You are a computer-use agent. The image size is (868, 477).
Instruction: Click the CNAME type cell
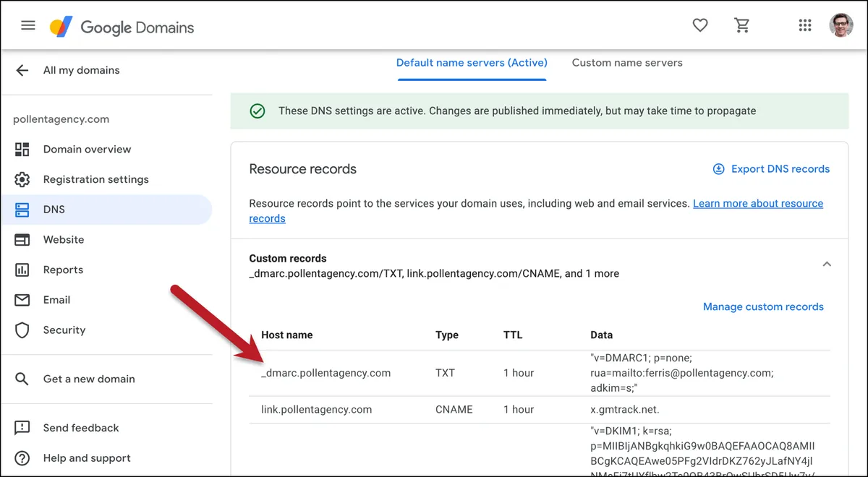pos(454,409)
